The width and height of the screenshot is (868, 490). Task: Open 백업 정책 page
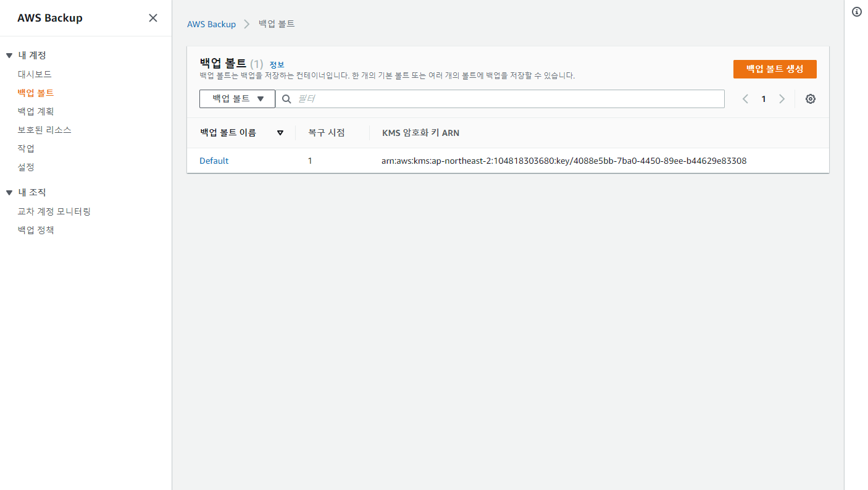36,230
